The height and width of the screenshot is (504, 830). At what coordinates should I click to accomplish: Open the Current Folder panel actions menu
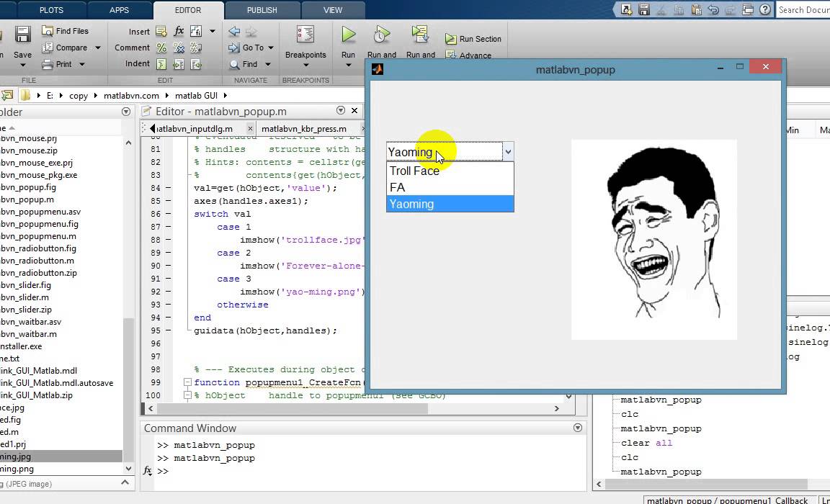point(126,112)
